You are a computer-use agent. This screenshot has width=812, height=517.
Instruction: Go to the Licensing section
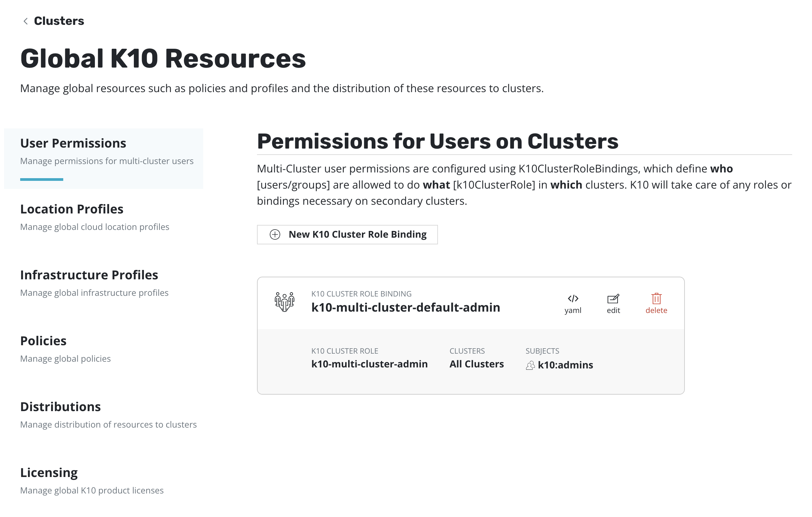click(x=49, y=473)
